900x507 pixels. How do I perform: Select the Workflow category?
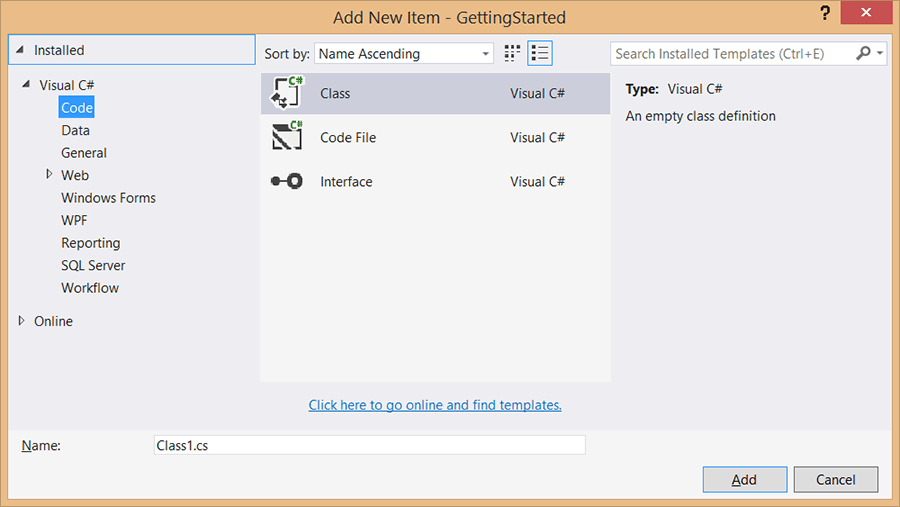coord(90,288)
